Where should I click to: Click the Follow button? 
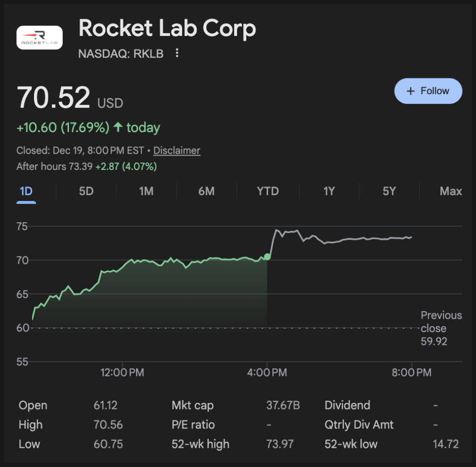click(428, 91)
